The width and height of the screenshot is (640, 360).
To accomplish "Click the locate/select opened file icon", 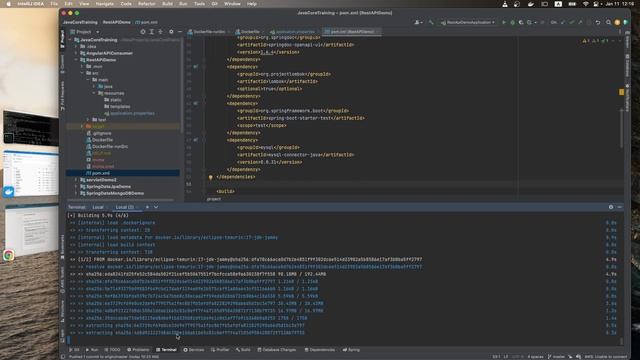I will coord(142,31).
